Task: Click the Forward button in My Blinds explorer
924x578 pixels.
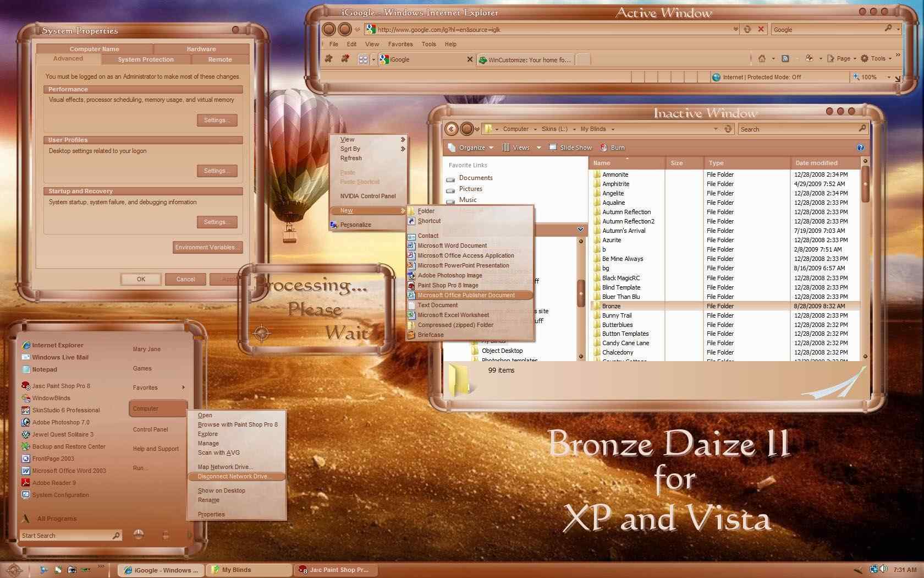Action: [467, 129]
